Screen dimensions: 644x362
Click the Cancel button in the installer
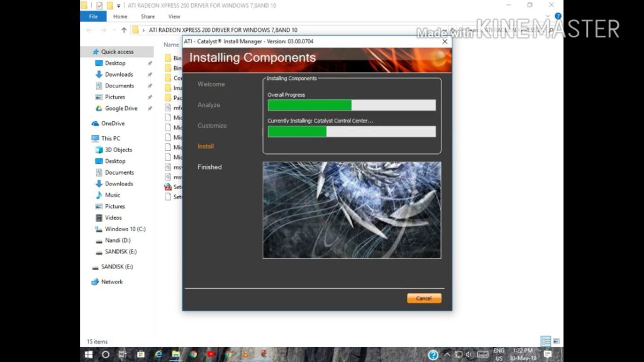click(x=424, y=298)
